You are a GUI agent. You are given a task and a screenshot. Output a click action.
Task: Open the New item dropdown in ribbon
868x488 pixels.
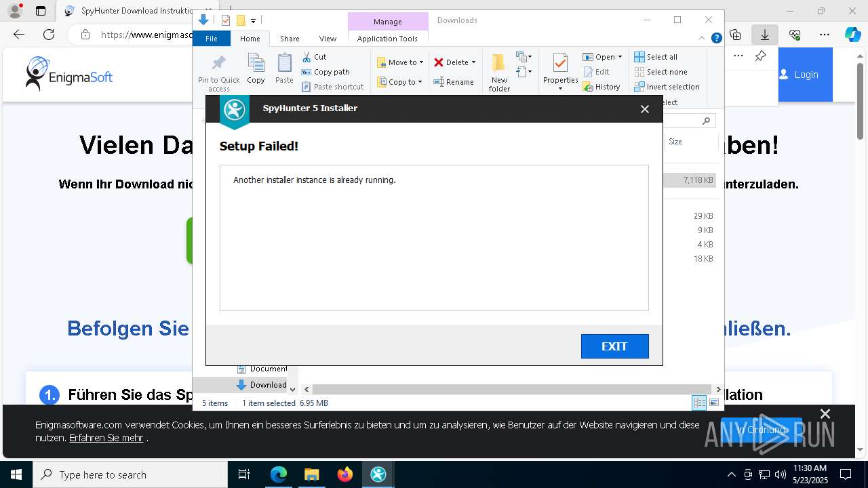pyautogui.click(x=524, y=56)
